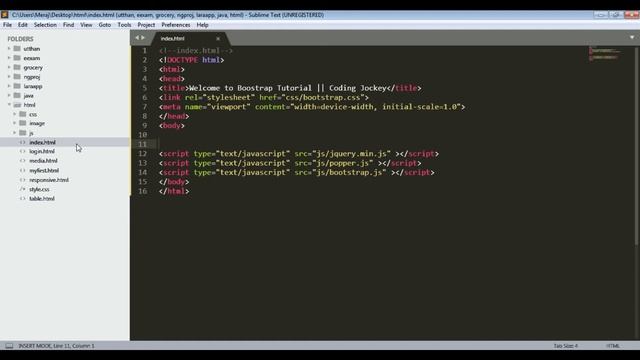The image size is (640, 360).
Task: Click the style.css file icon
Action: coord(22,189)
